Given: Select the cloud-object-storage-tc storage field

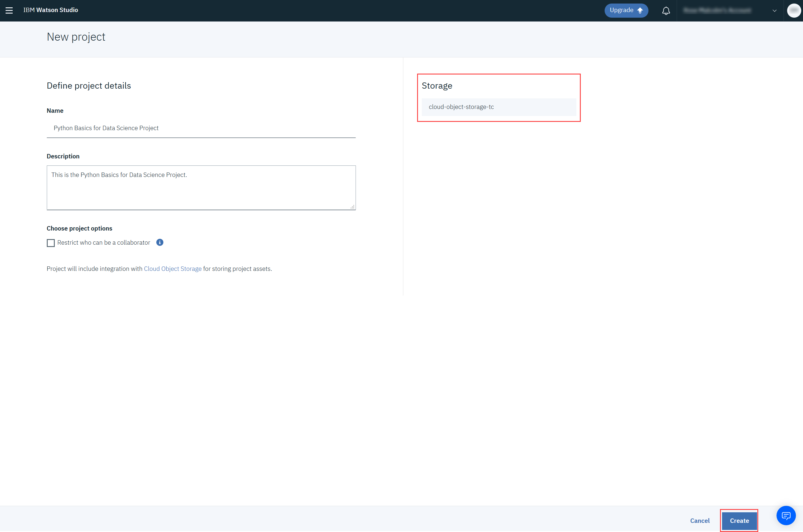Looking at the screenshot, I should click(498, 107).
